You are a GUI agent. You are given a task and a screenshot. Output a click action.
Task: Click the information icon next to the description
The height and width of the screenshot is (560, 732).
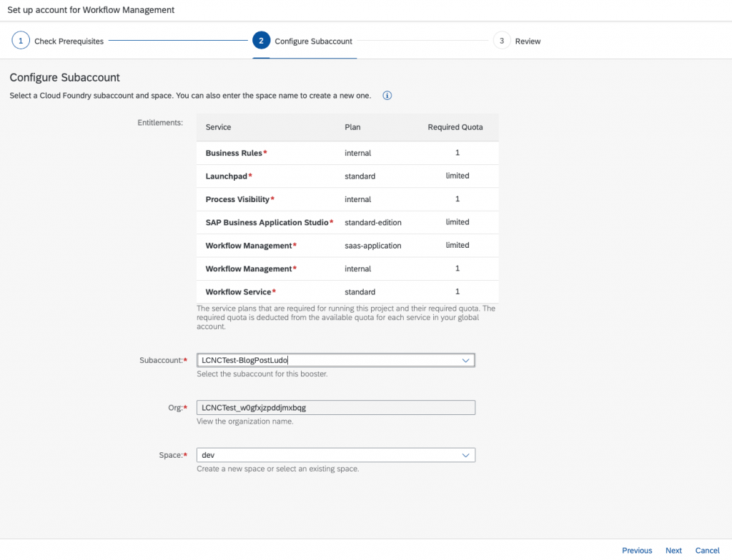[x=387, y=96]
